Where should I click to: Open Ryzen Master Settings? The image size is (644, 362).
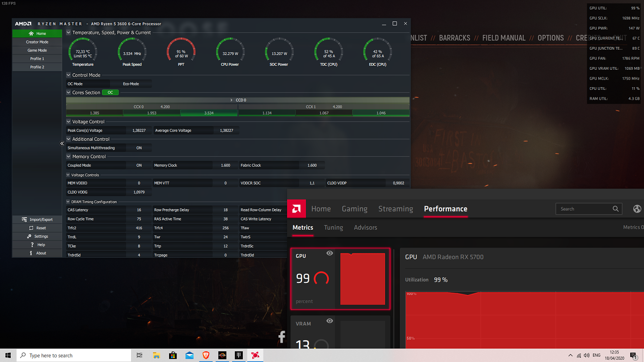click(x=37, y=236)
